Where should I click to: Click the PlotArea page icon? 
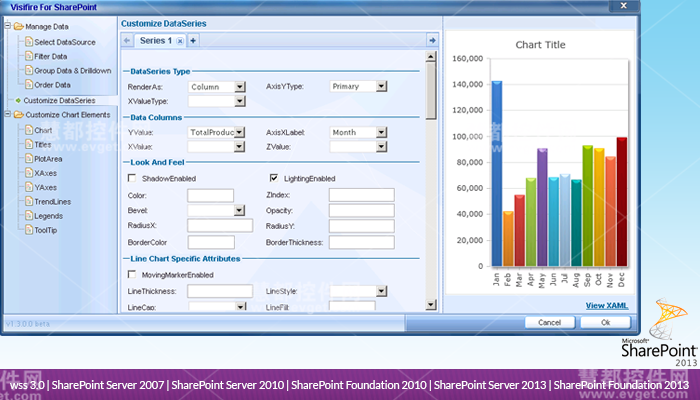(x=29, y=158)
